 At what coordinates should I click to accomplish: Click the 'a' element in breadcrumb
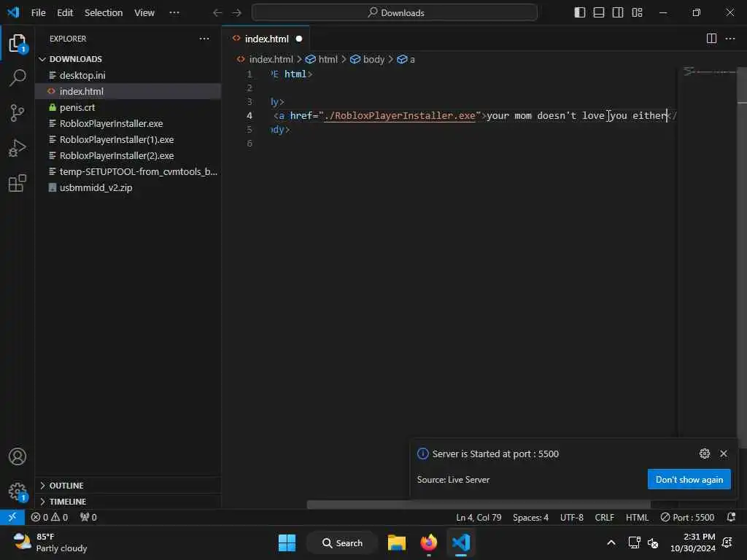coord(406,60)
